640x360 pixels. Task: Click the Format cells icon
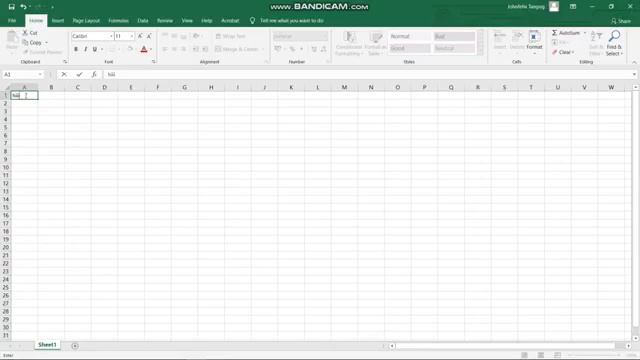(x=533, y=36)
